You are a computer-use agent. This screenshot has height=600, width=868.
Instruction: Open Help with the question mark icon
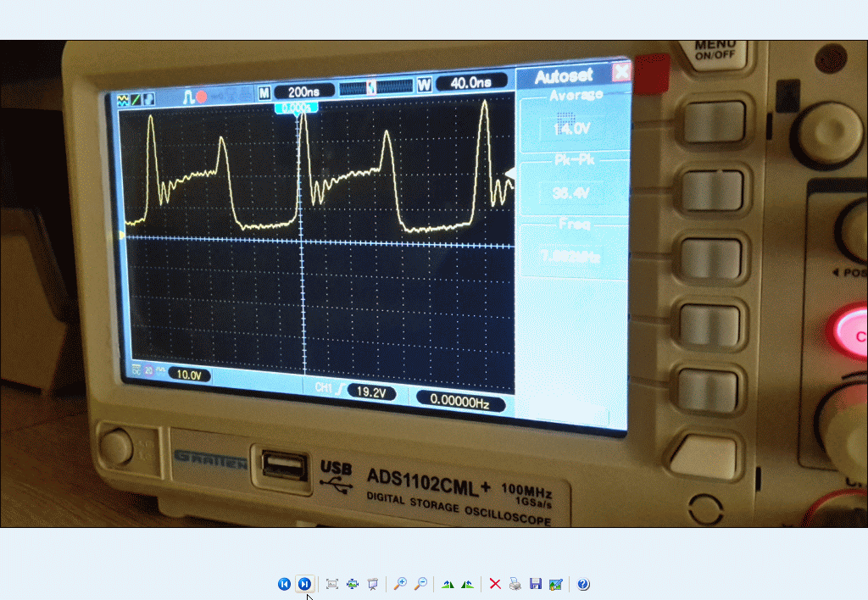[x=583, y=584]
